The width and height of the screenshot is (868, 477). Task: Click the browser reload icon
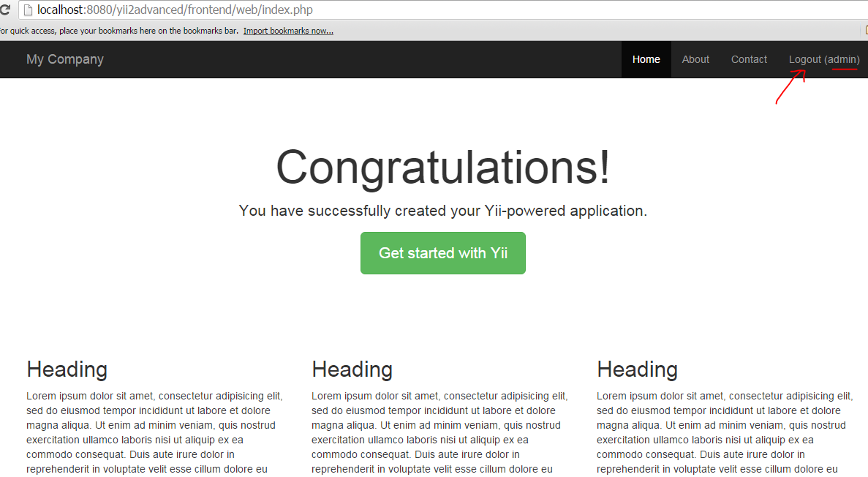pyautogui.click(x=4, y=10)
